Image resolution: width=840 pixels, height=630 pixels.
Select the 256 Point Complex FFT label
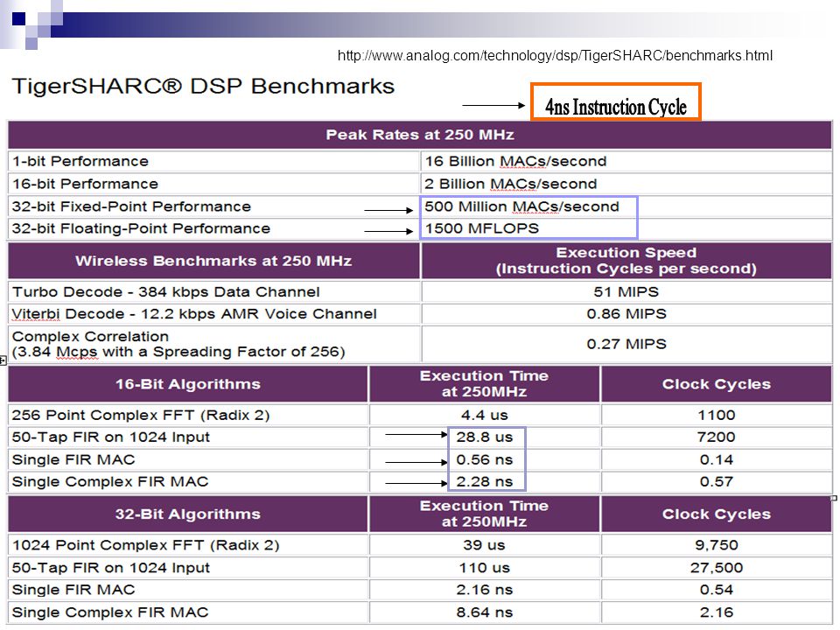140,415
